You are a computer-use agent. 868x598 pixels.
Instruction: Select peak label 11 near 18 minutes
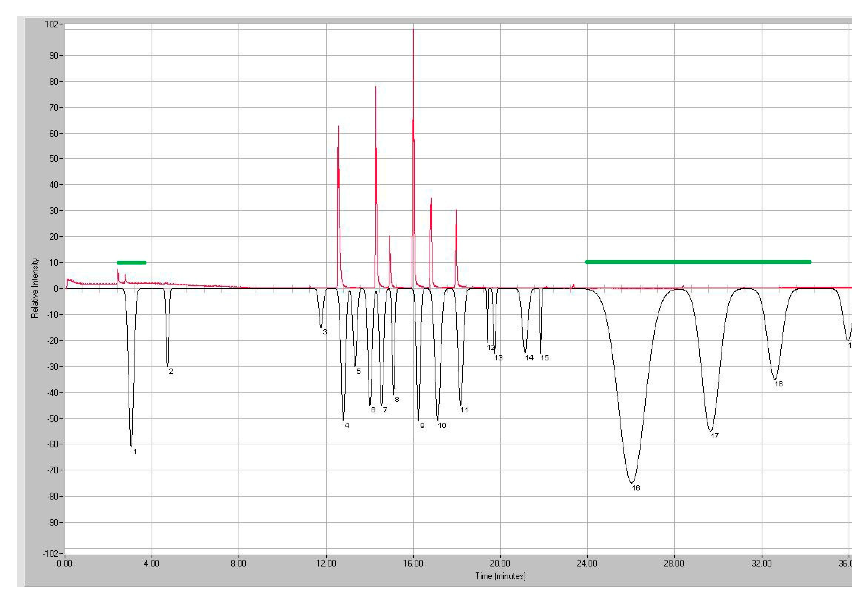tap(464, 410)
